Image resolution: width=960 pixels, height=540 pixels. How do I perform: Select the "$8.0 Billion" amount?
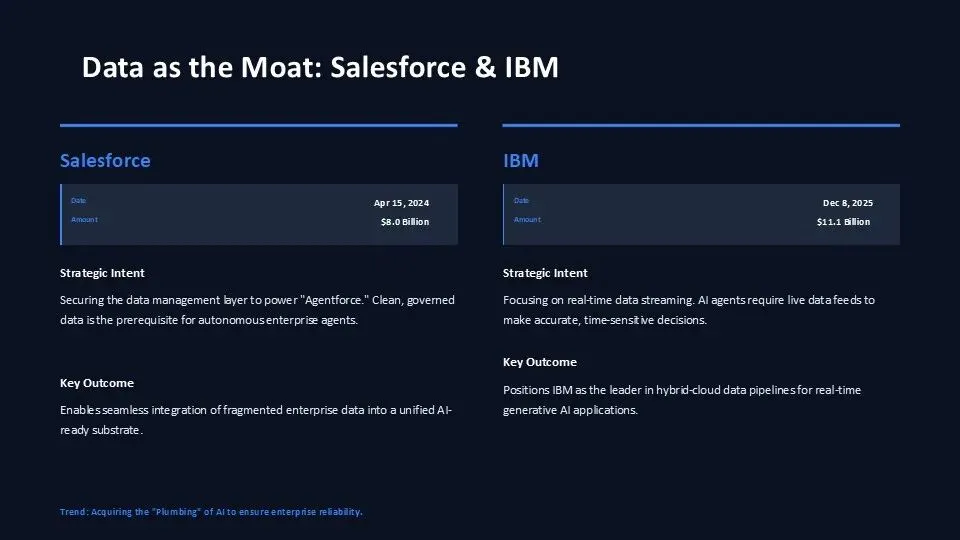(x=404, y=222)
